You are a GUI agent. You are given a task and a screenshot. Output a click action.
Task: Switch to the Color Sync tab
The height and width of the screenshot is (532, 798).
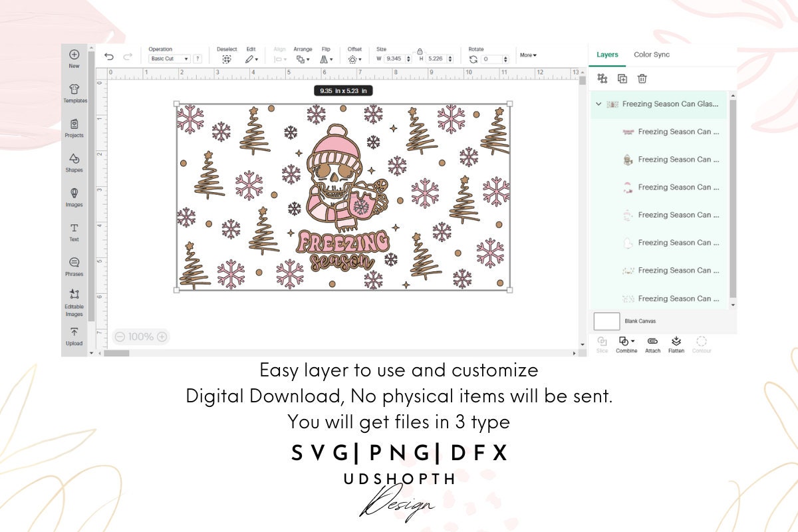tap(651, 55)
